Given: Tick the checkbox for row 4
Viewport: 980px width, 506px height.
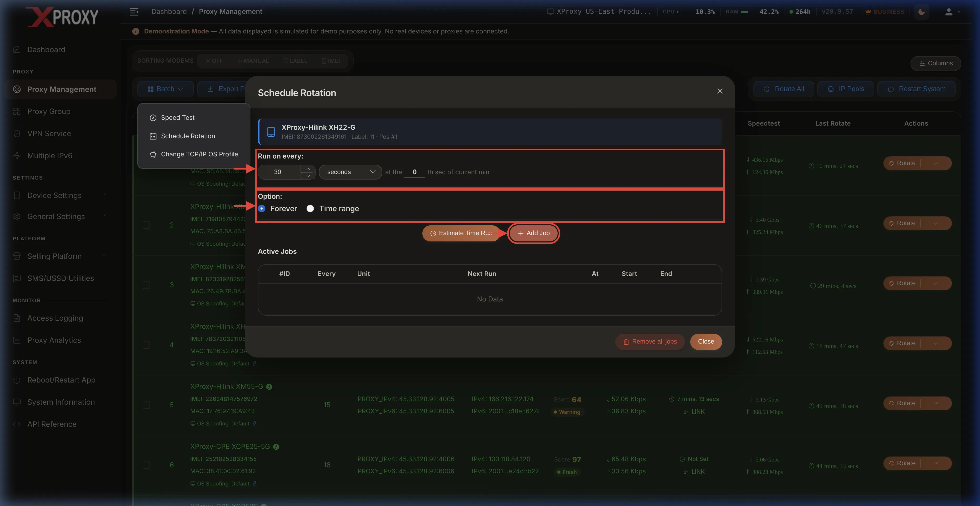Looking at the screenshot, I should pos(146,345).
